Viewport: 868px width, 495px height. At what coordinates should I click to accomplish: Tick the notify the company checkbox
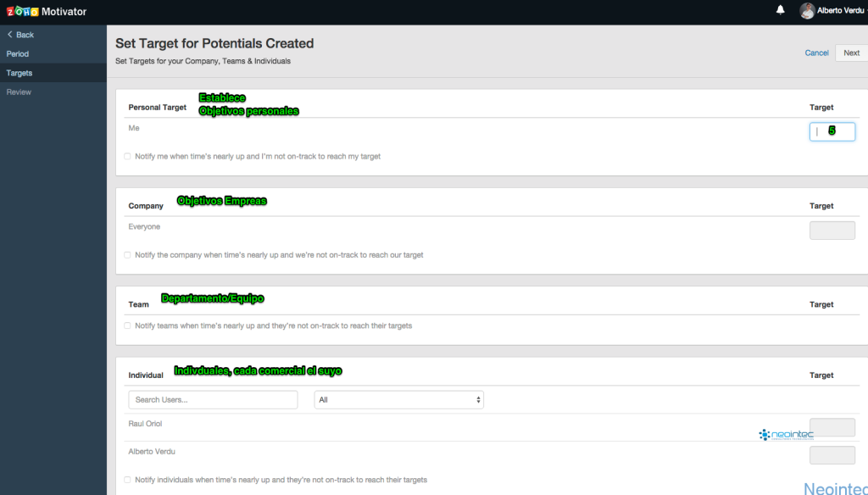[127, 255]
